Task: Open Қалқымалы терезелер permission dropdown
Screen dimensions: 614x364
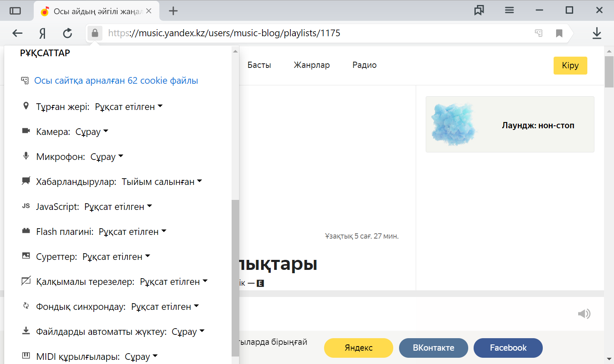Action: [174, 282]
